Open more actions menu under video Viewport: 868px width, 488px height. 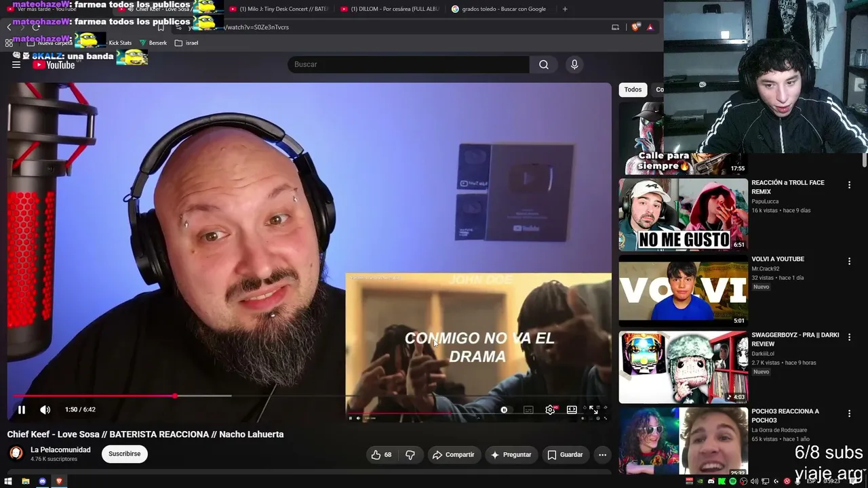[602, 455]
